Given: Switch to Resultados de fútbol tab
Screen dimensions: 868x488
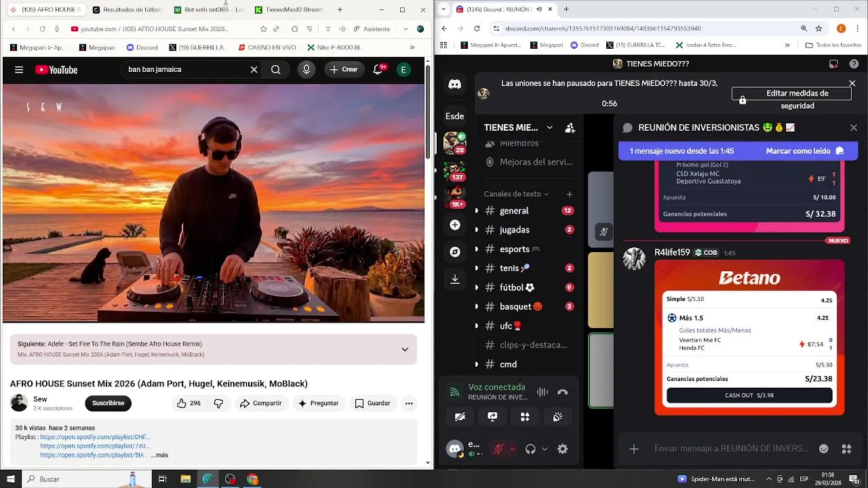Looking at the screenshot, I should click(127, 9).
